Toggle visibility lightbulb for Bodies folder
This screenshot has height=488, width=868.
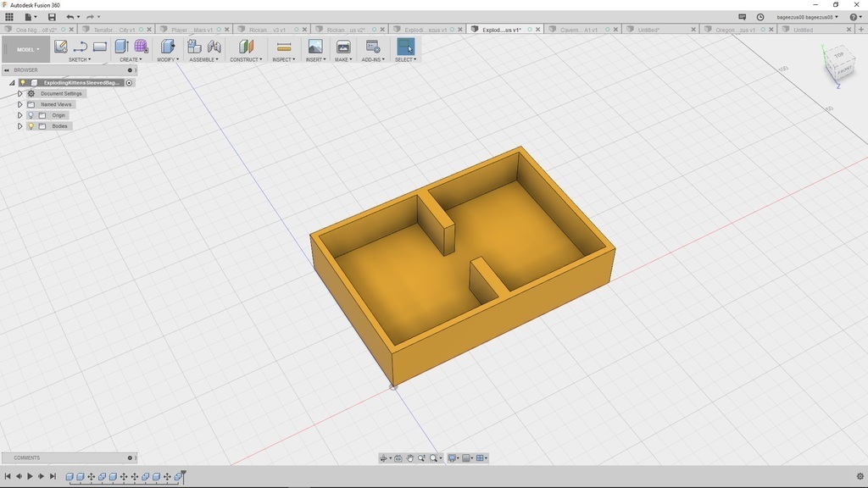pyautogui.click(x=31, y=126)
